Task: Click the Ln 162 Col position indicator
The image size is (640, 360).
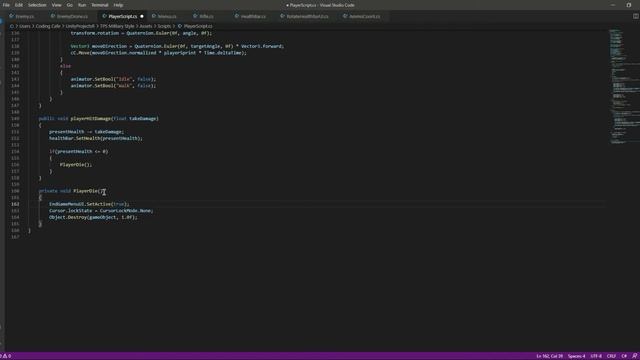Action: pos(549,356)
